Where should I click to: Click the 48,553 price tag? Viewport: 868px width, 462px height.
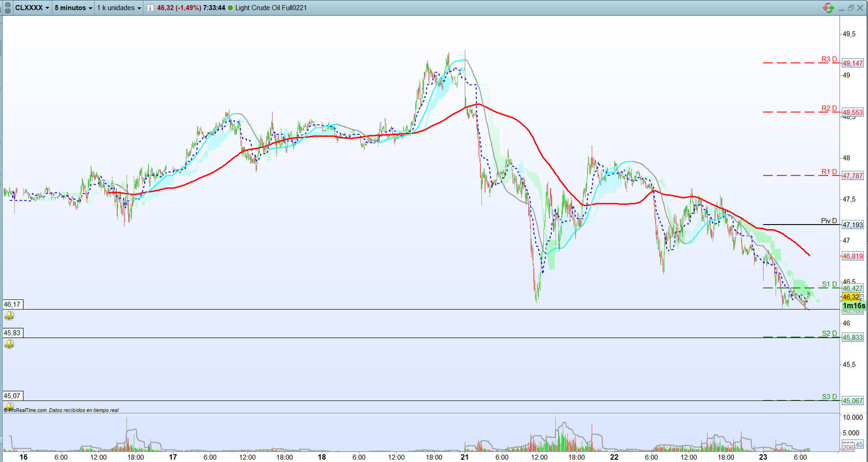coord(853,112)
